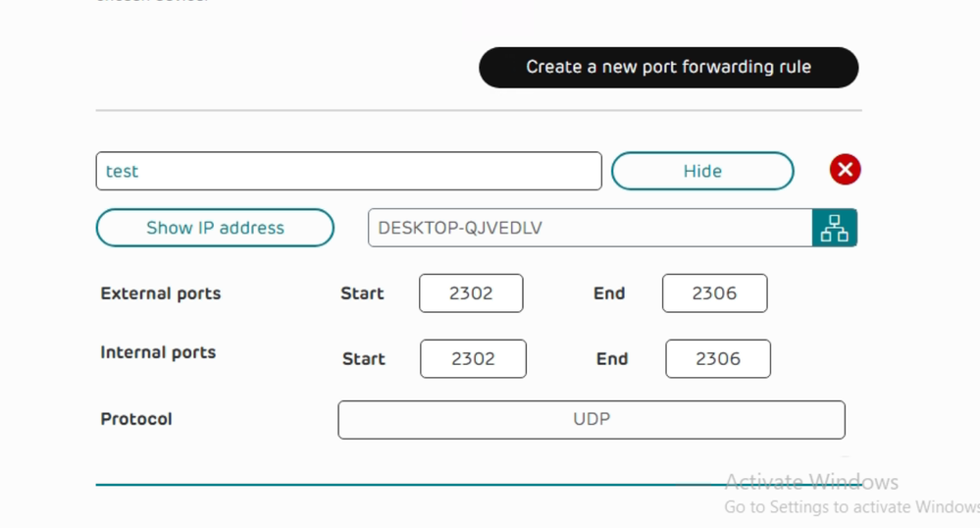This screenshot has height=528, width=980.
Task: Select the DESKTOP-QJVEDLV device field
Action: [590, 228]
